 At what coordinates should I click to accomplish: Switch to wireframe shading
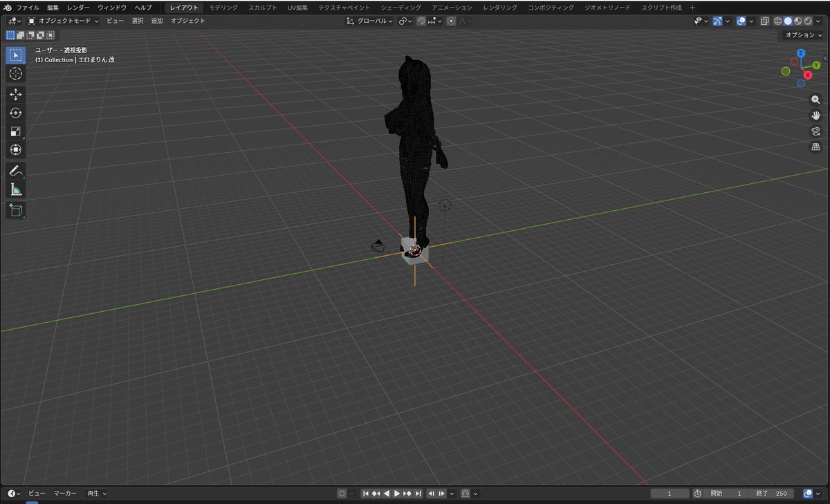[778, 21]
